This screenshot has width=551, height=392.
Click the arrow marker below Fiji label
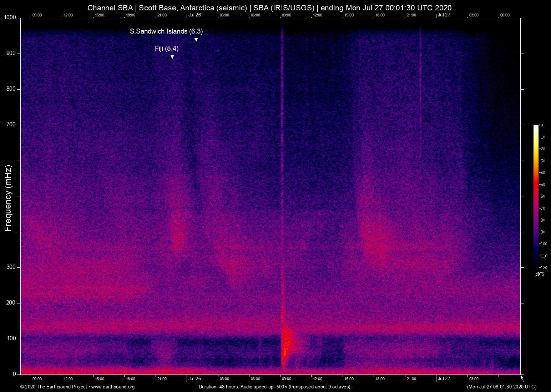(x=172, y=55)
